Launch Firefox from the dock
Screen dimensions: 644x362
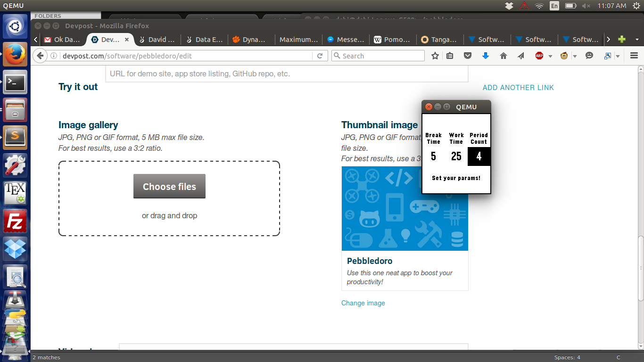click(x=16, y=54)
